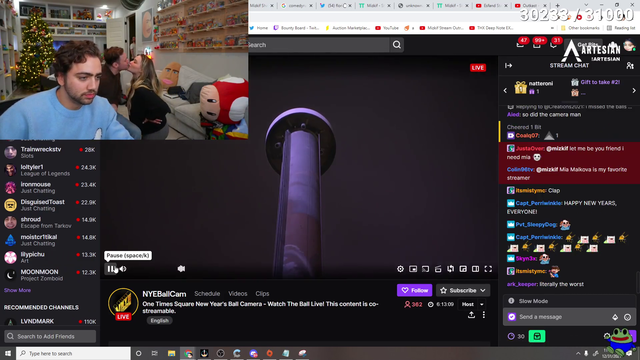Expand the Host dropdown arrow
640x360 pixels.
482,304
